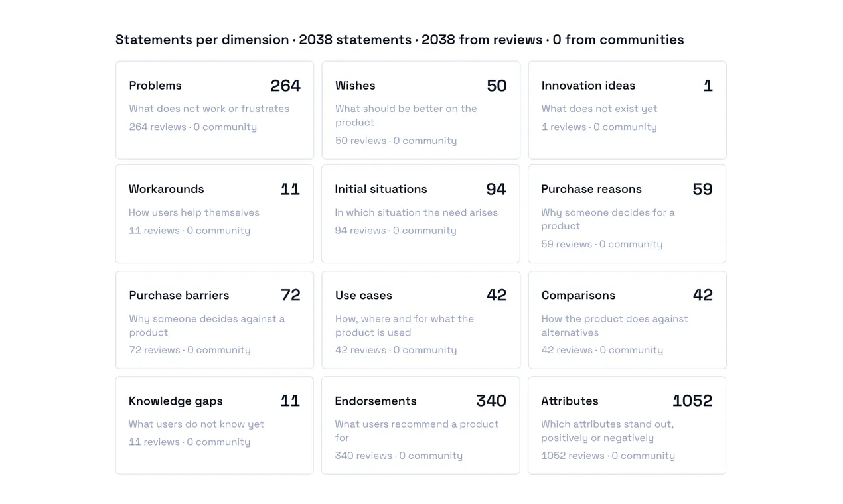Viewport: 843px width, 504px height.
Task: Select the Use cases heading
Action: (x=364, y=295)
